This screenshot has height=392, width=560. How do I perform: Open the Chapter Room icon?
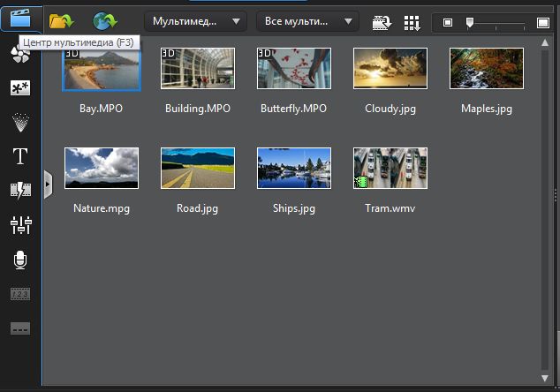pyautogui.click(x=19, y=294)
